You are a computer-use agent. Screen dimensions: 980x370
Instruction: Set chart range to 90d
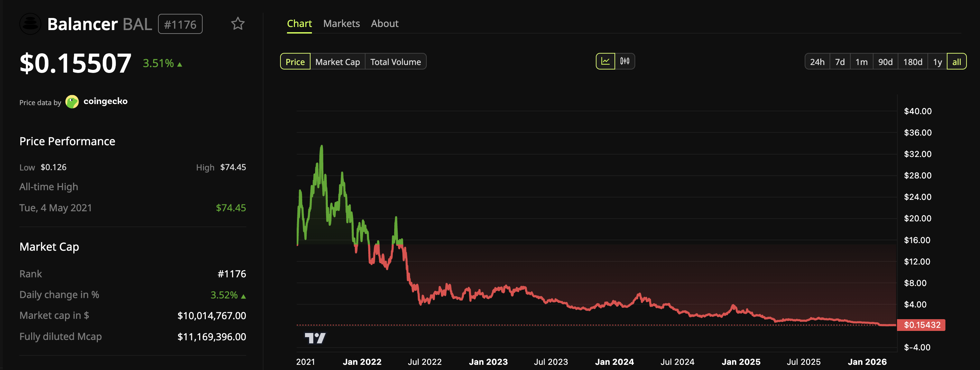886,62
